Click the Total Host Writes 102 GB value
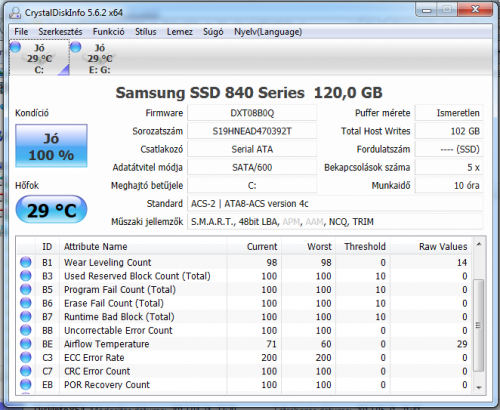Viewport: 500px width, 410px height. pos(449,131)
